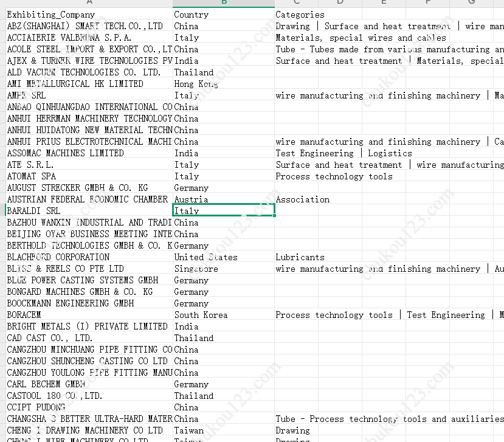This screenshot has width=504, height=442.
Task: Select column A header
Action: [x=89, y=2]
